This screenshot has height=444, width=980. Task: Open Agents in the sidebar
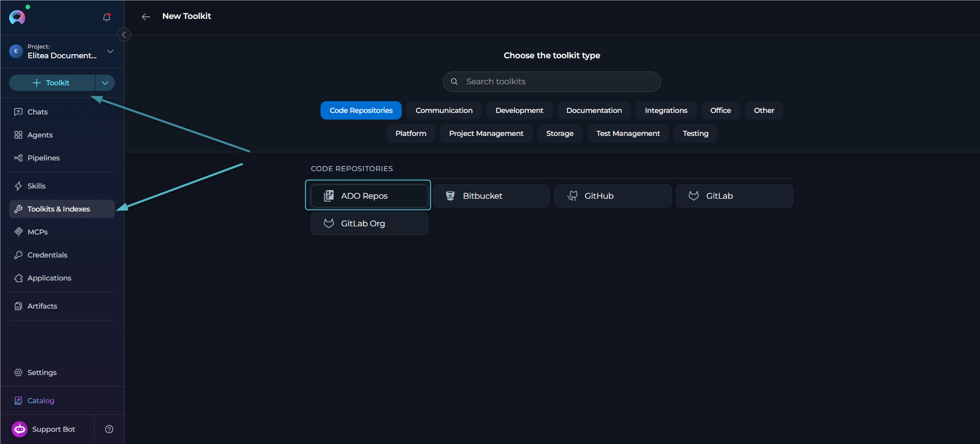[x=62, y=135]
